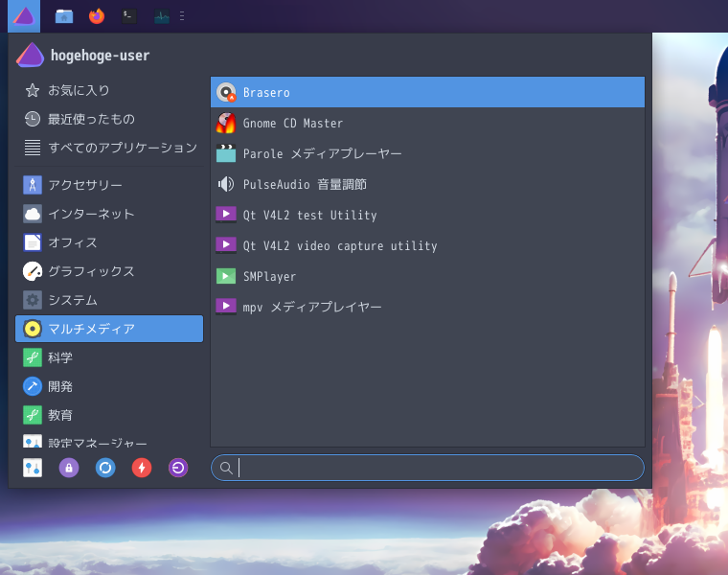Viewport: 728px width, 575px height.
Task: Click the list icon for すべてのアプリケーション
Action: [x=33, y=148]
